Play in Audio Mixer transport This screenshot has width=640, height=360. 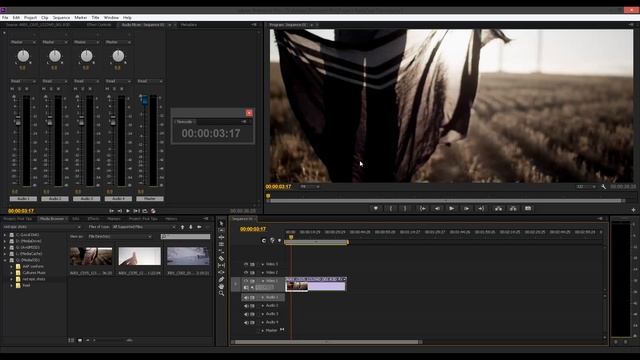pyautogui.click(x=128, y=211)
